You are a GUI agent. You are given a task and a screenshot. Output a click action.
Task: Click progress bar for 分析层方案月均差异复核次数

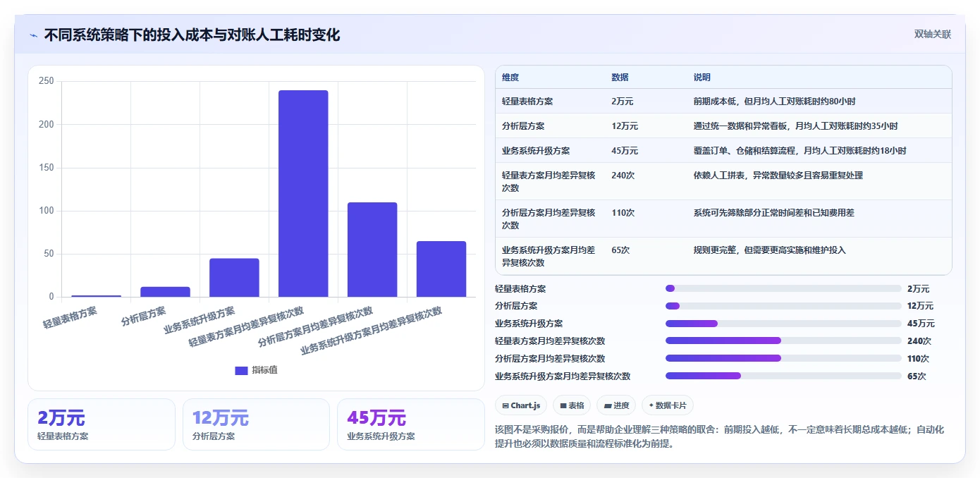(783, 358)
